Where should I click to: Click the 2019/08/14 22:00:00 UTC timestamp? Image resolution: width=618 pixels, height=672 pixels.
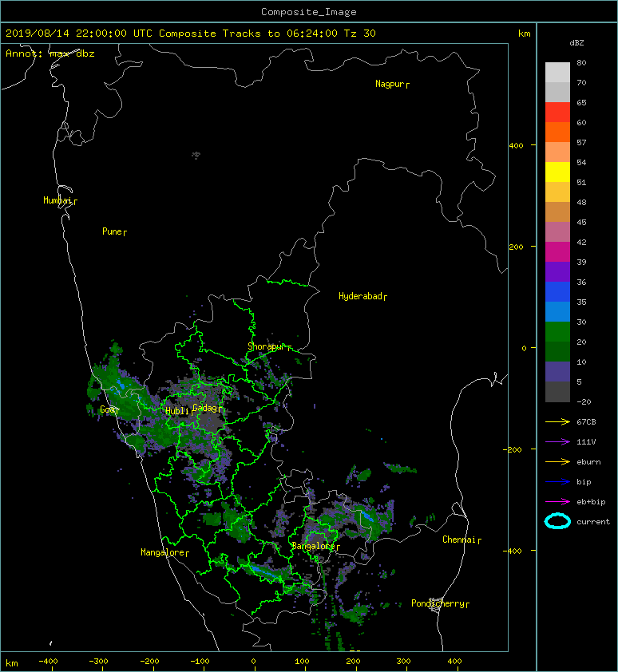(x=78, y=34)
